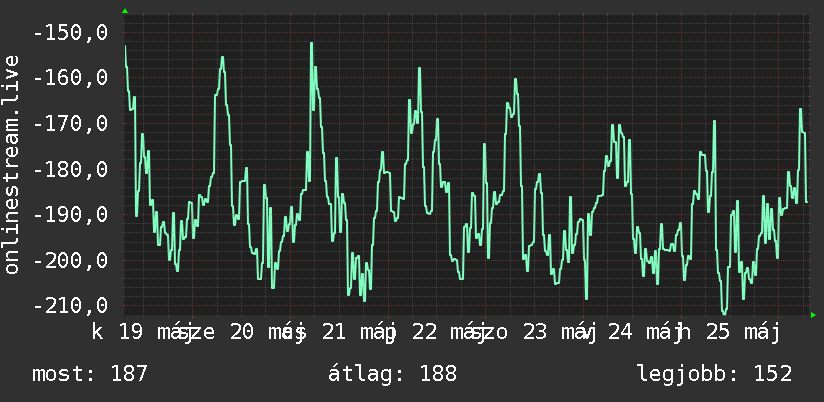This screenshot has height=402, width=824.
Task: Click the 'legjobb: 152' best value text
Action: tap(714, 374)
